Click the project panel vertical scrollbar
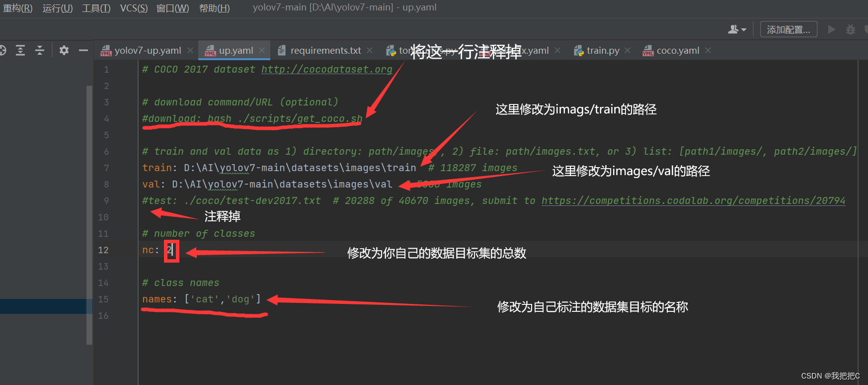This screenshot has width=868, height=385. click(x=89, y=215)
